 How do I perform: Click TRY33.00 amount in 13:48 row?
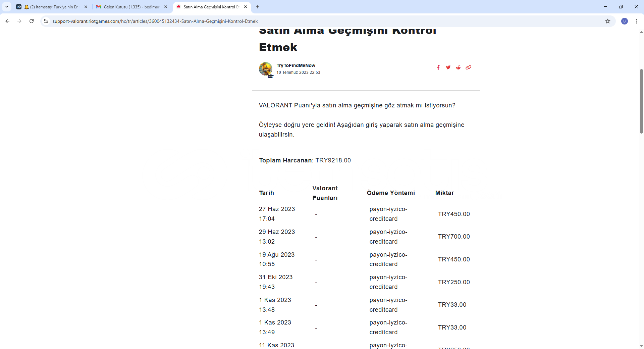452,305
